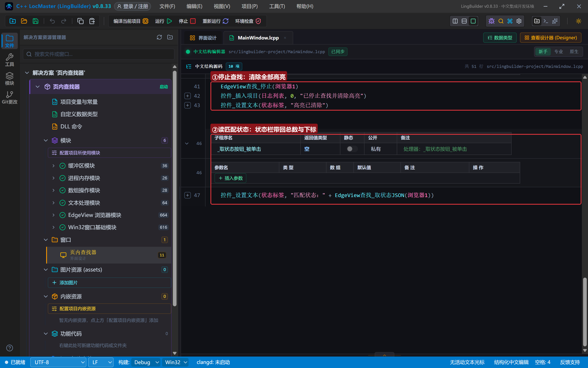
Task: Click 配置项目所使用模块 button
Action: coord(110,153)
